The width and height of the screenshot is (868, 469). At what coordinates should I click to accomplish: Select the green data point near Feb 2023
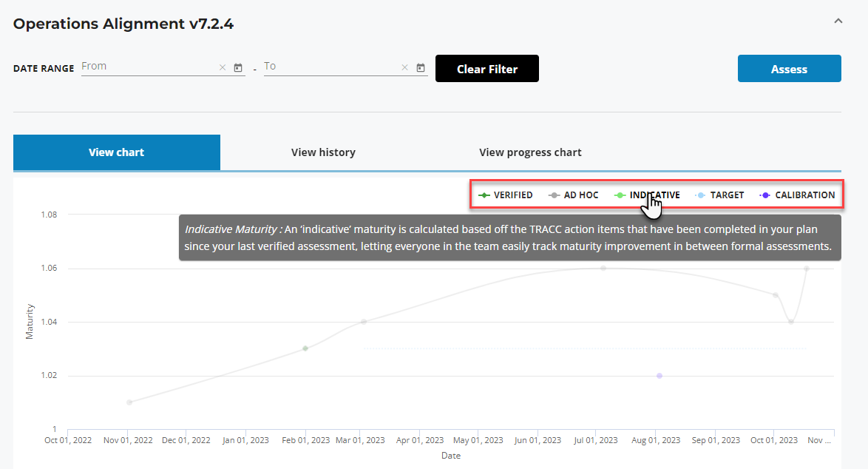click(305, 348)
